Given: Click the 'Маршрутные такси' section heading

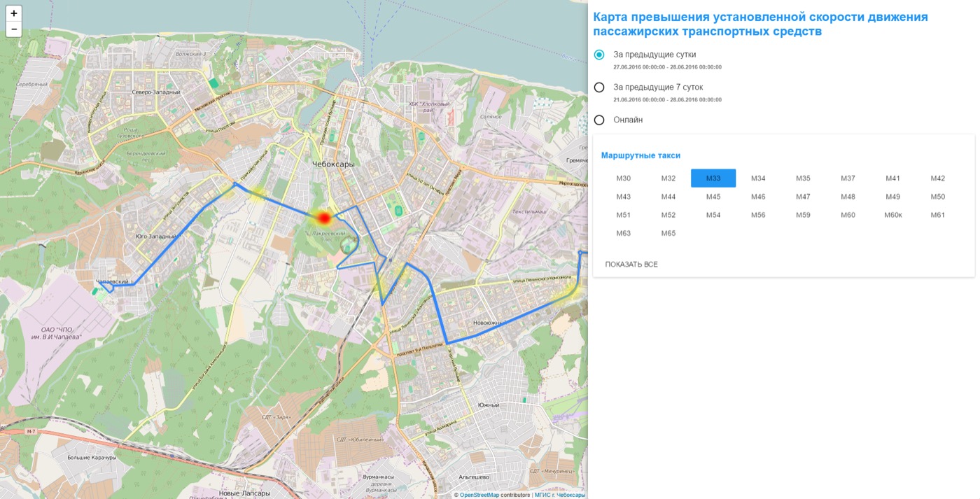Looking at the screenshot, I should click(x=640, y=155).
